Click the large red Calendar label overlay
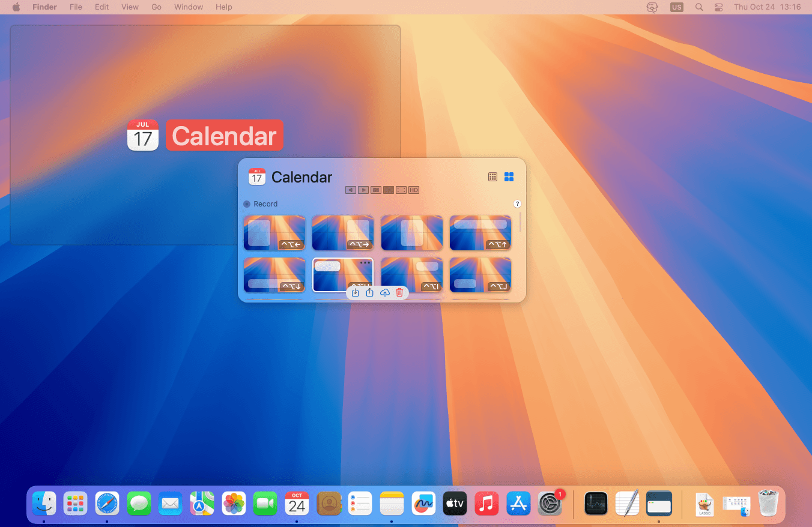The height and width of the screenshot is (527, 812). point(224,136)
